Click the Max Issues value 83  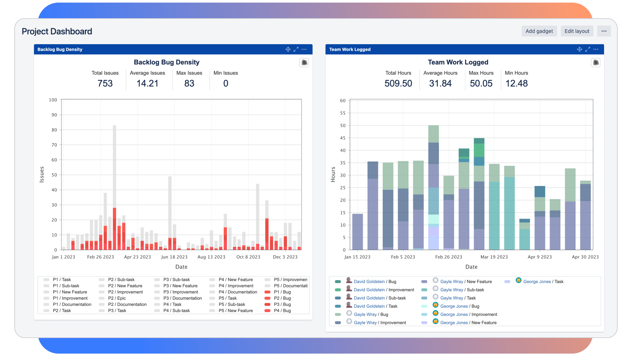click(x=189, y=84)
